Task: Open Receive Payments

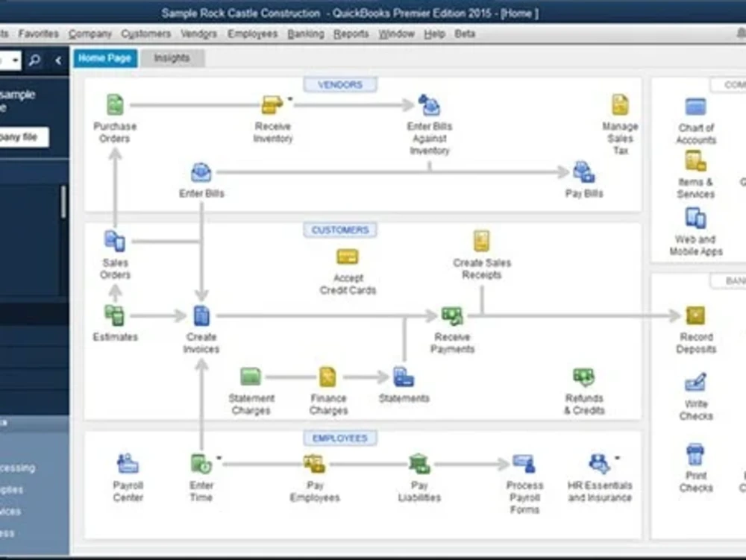Action: (452, 315)
